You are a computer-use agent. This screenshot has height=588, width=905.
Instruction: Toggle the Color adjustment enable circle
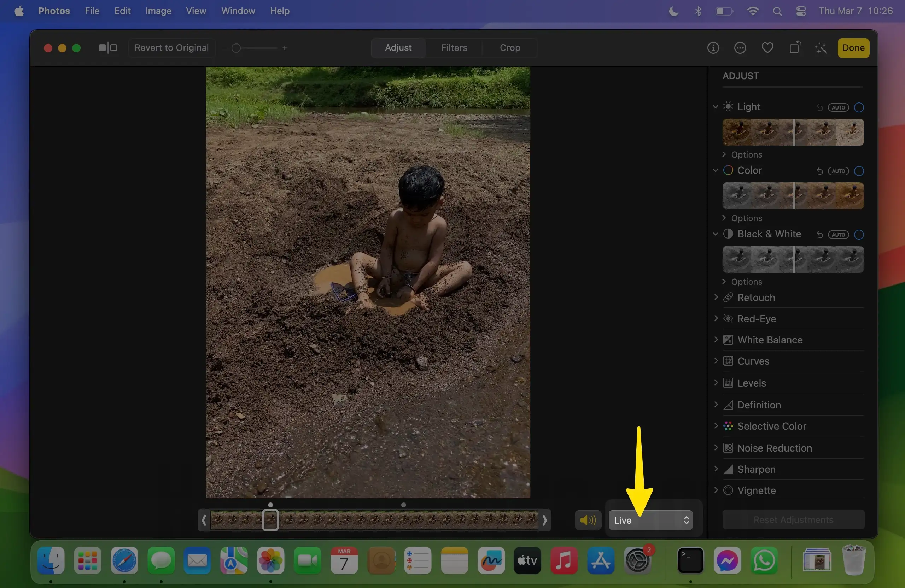click(859, 171)
